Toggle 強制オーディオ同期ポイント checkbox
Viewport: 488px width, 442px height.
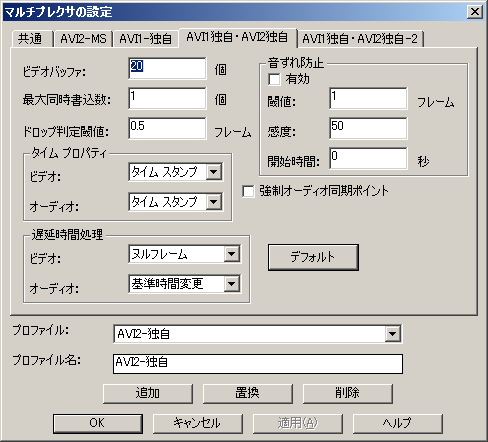(x=248, y=191)
